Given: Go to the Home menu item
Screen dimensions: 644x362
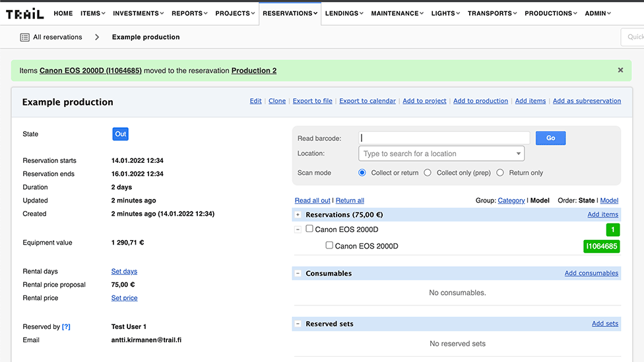Looking at the screenshot, I should (63, 14).
